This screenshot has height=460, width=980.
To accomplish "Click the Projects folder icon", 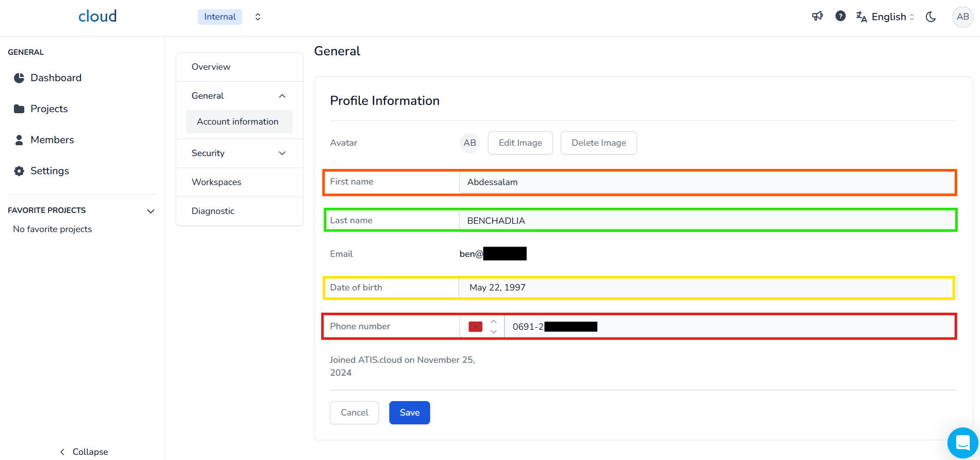I will [x=19, y=109].
